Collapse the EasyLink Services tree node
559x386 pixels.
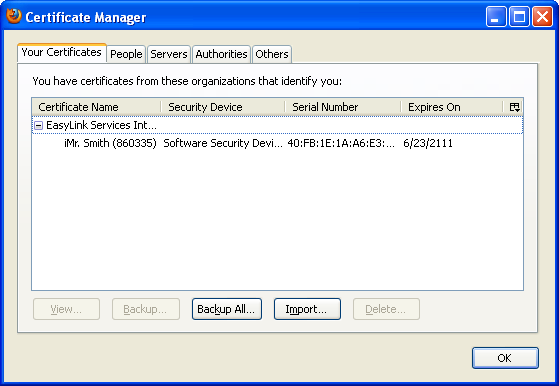tap(39, 125)
